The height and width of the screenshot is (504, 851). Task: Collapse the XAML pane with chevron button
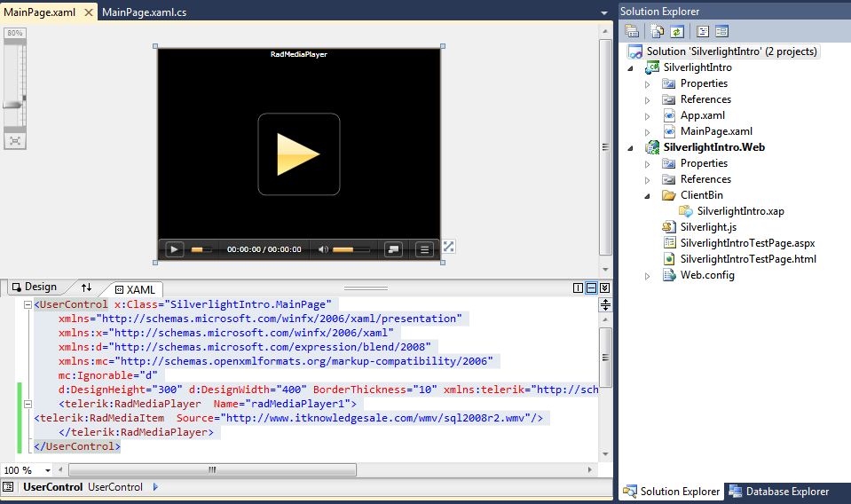click(x=604, y=287)
